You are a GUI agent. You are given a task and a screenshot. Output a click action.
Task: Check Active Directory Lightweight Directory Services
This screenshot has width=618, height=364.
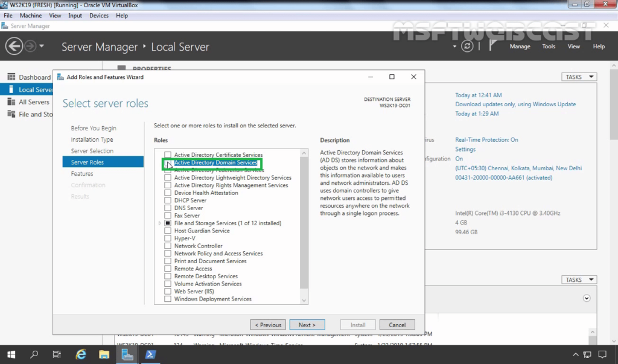(168, 177)
